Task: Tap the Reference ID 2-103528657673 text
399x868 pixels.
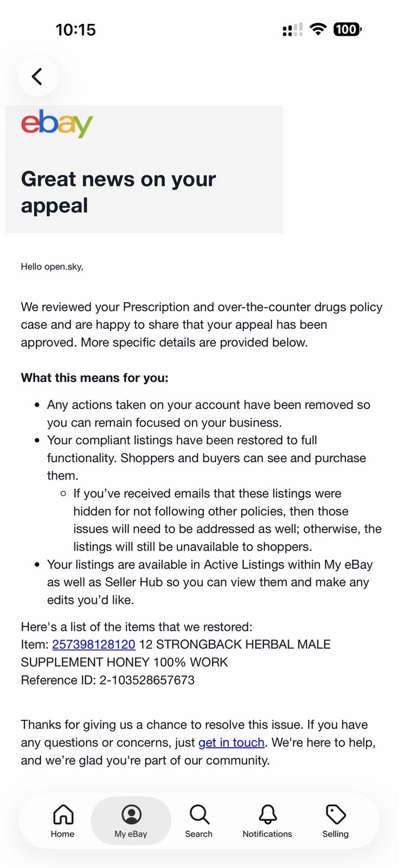Action: click(x=108, y=680)
